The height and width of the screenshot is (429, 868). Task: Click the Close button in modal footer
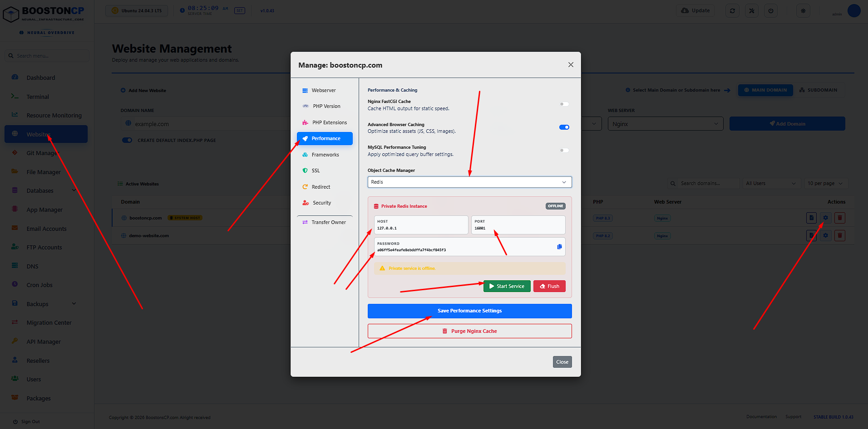pyautogui.click(x=562, y=362)
